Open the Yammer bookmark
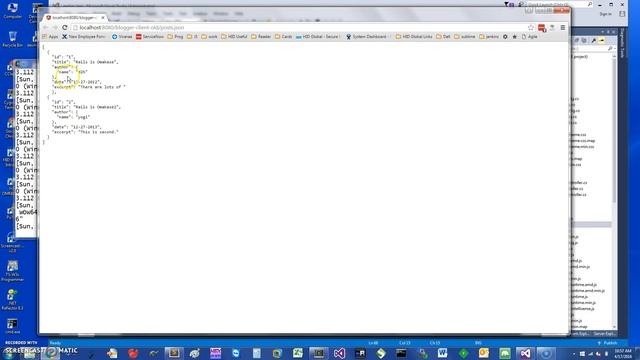This screenshot has width=640, height=360. click(x=122, y=37)
